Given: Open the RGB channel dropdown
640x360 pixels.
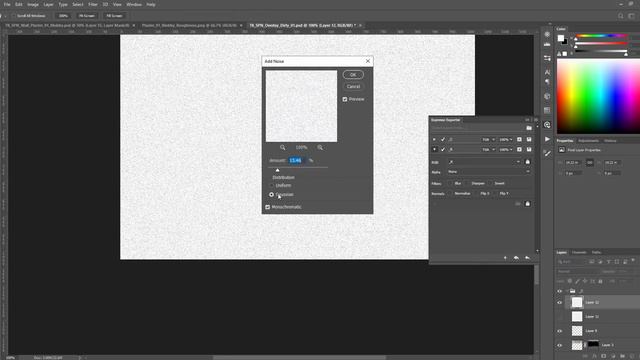Looking at the screenshot, I should click(x=484, y=162).
